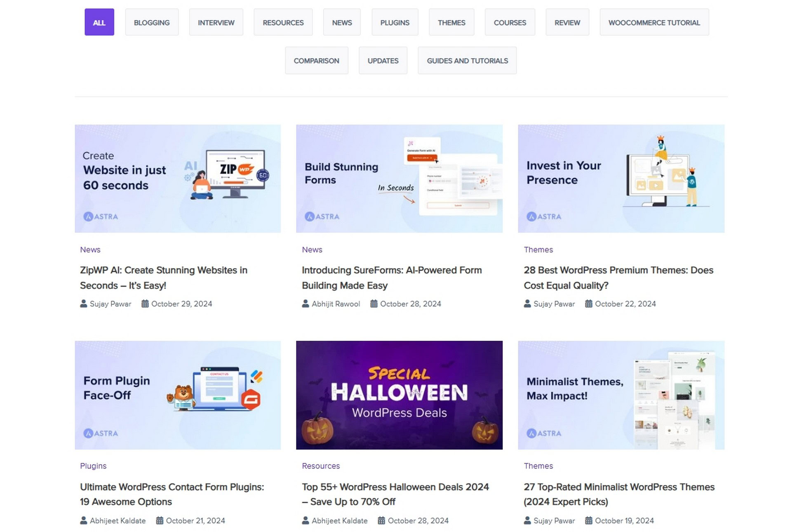The height and width of the screenshot is (532, 804).
Task: Click author icon on Premium Themes post
Action: coord(527,304)
